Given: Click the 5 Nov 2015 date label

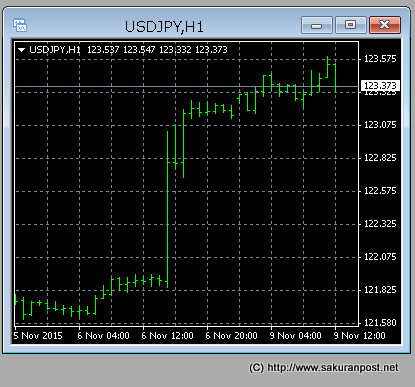Looking at the screenshot, I should tap(38, 336).
